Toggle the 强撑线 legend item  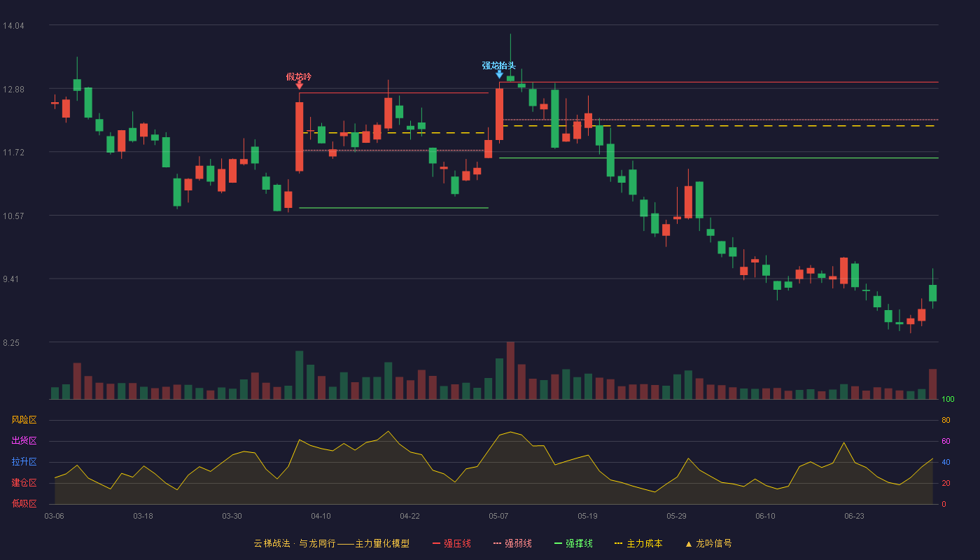tap(573, 543)
